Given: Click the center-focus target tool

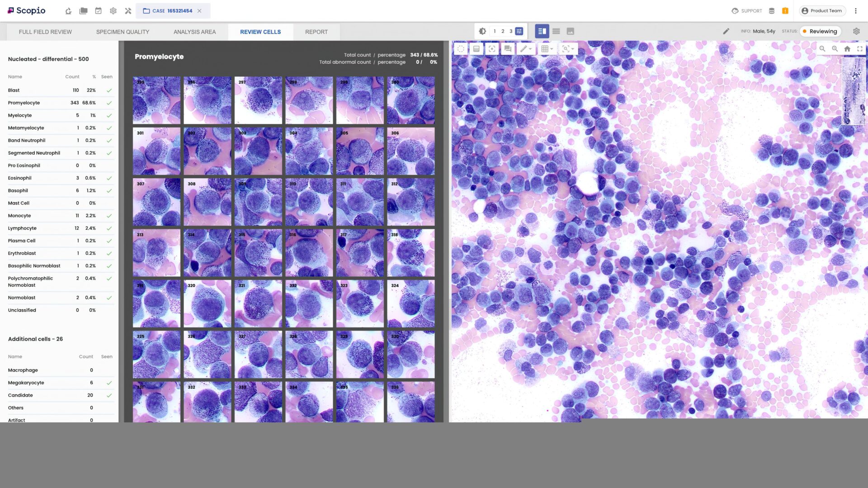Looking at the screenshot, I should click(492, 49).
